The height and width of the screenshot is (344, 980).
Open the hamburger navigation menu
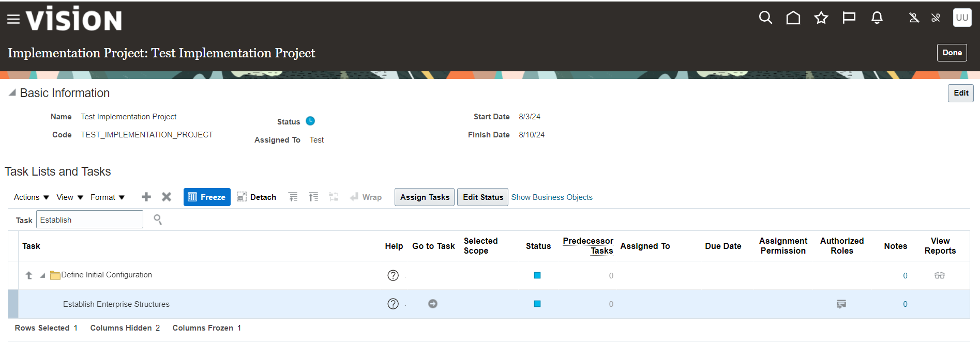coord(13,19)
